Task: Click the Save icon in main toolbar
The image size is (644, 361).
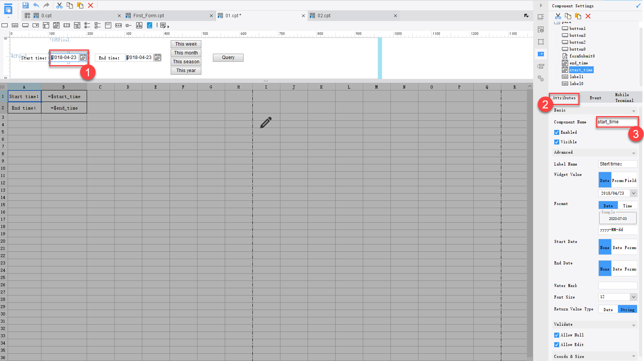Action: [25, 5]
